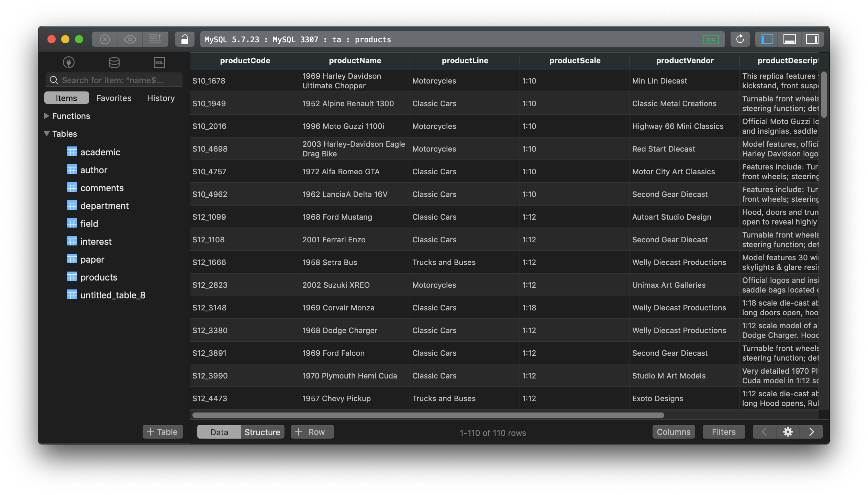
Task: Click the search input field
Action: 113,79
